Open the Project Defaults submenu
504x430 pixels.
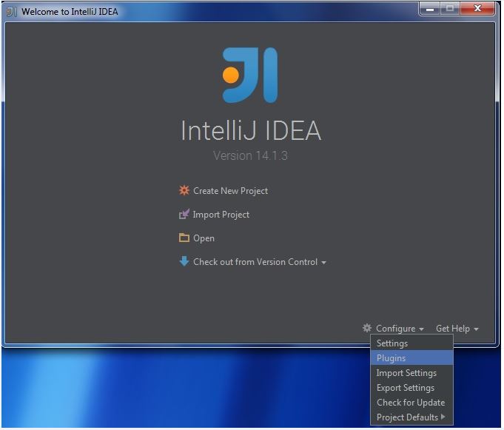coord(411,417)
